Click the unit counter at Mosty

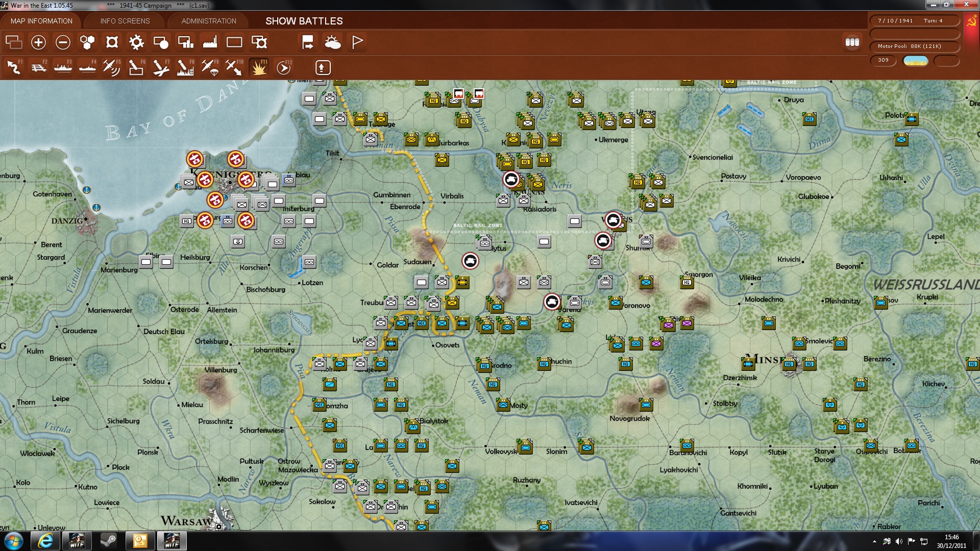click(503, 405)
